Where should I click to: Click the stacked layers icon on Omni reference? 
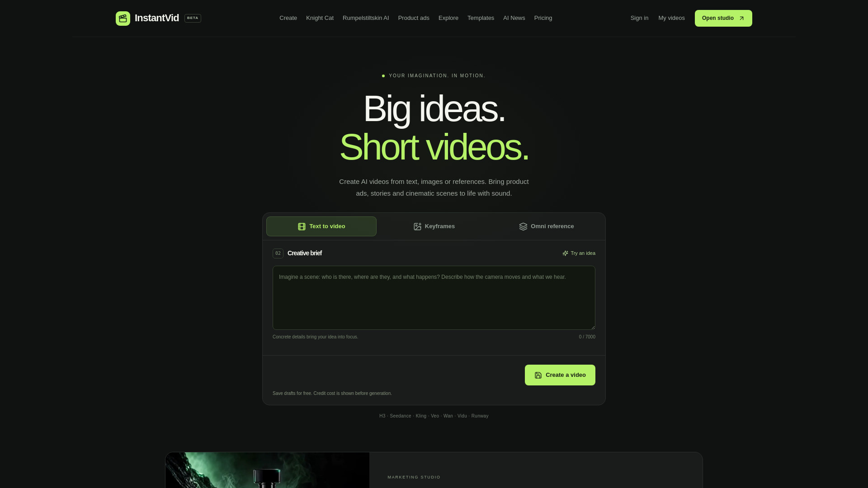[x=523, y=226]
